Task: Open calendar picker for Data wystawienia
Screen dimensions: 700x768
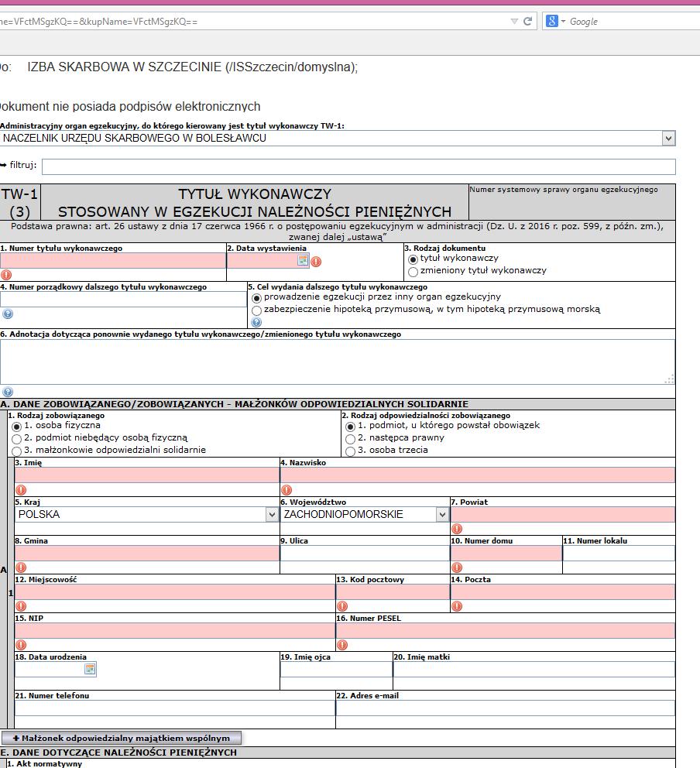Action: 303,261
